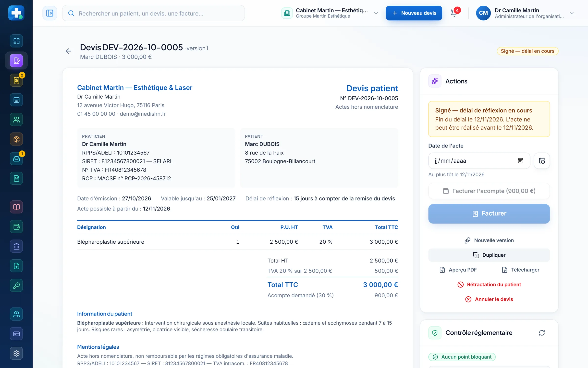Open the inbox icon with badge 1
The image size is (588, 368).
[16, 159]
